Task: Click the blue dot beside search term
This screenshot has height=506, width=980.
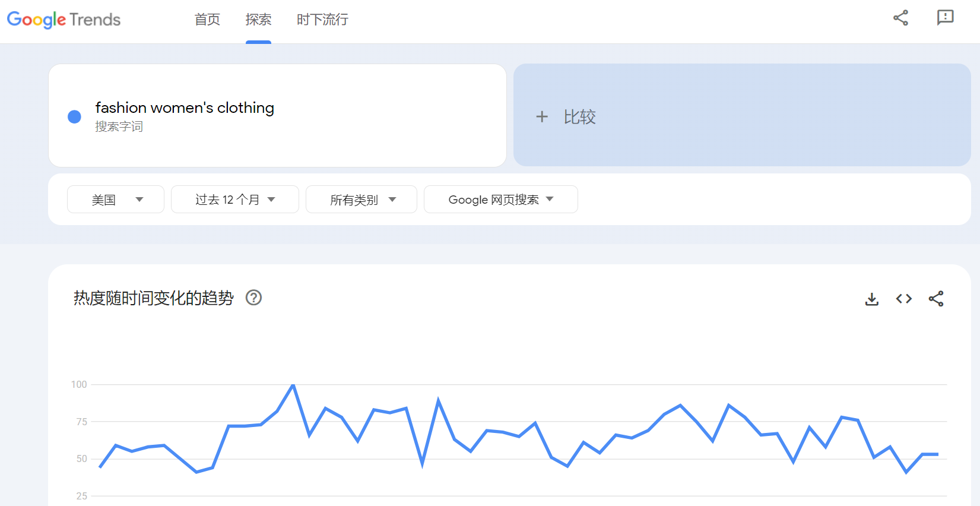Action: pyautogui.click(x=74, y=116)
